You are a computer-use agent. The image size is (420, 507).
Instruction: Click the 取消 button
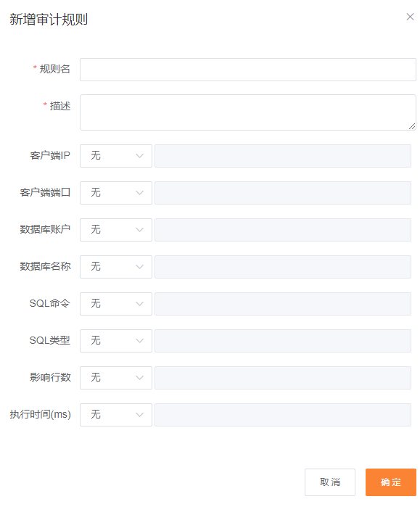coord(330,482)
